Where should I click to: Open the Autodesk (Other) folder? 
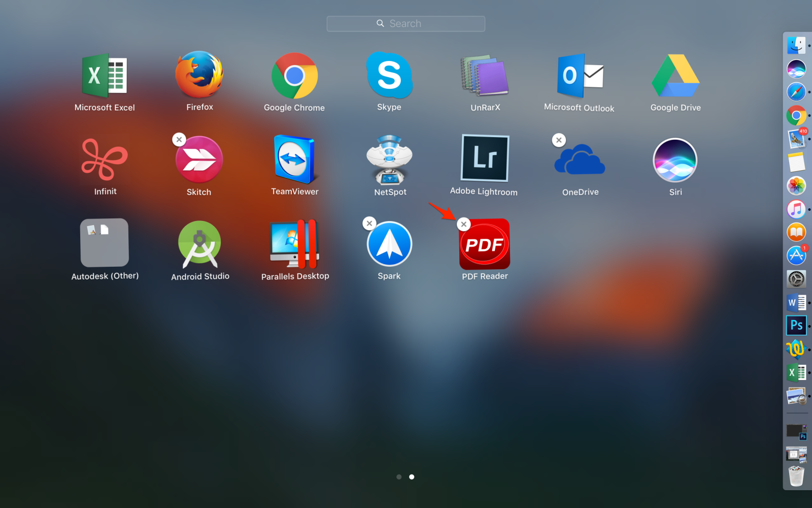105,243
